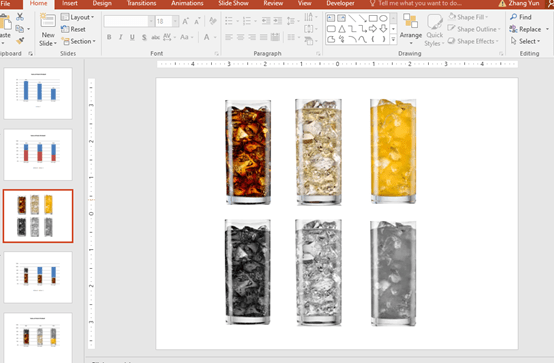Toggle Center paragraph alignment

pos(241,37)
